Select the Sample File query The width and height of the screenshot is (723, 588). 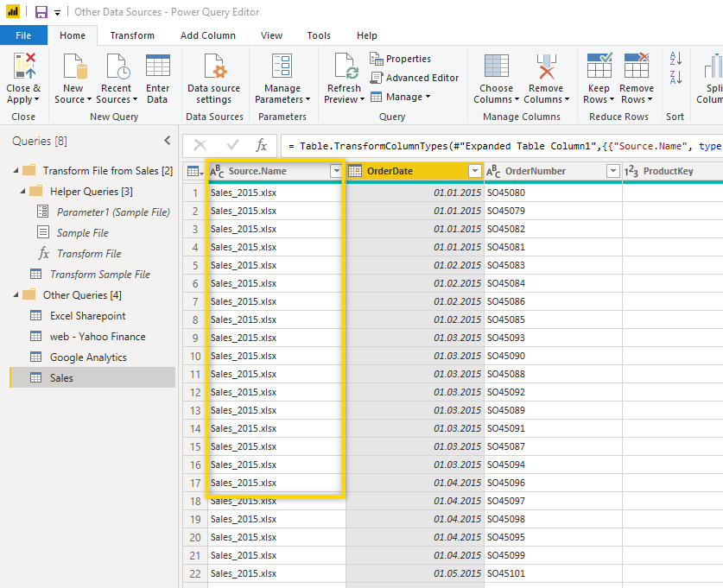pos(83,233)
